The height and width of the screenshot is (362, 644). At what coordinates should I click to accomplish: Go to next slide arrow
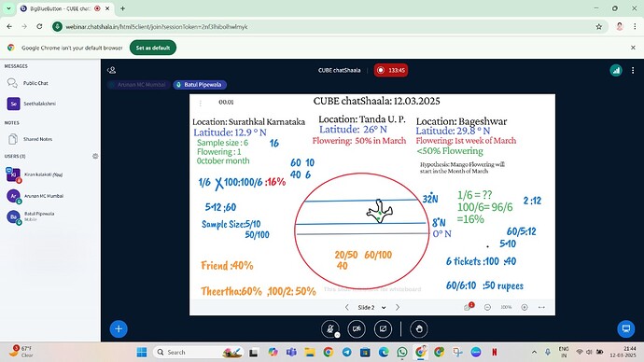point(398,307)
